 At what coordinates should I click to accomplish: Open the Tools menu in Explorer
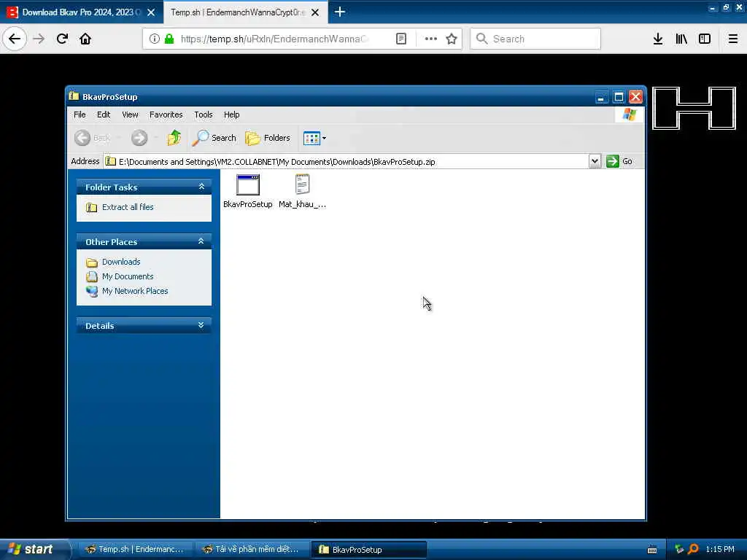pyautogui.click(x=203, y=114)
